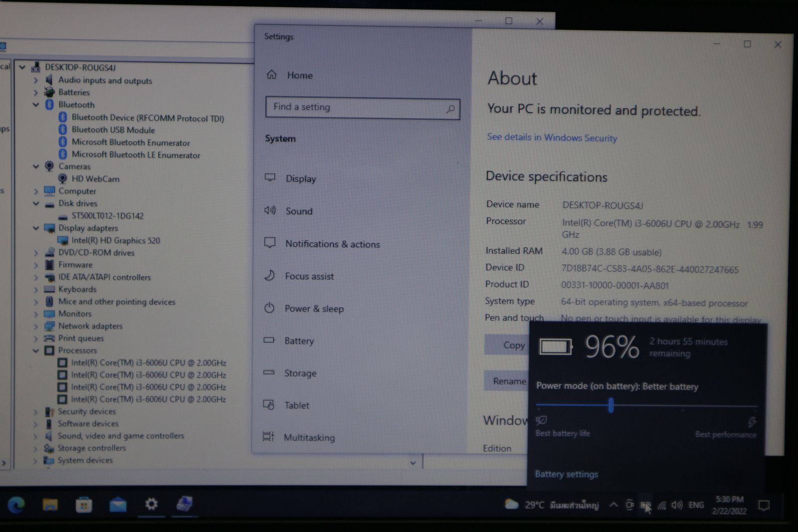The image size is (798, 532).
Task: Collapse the Disk drives node
Action: tap(35, 203)
